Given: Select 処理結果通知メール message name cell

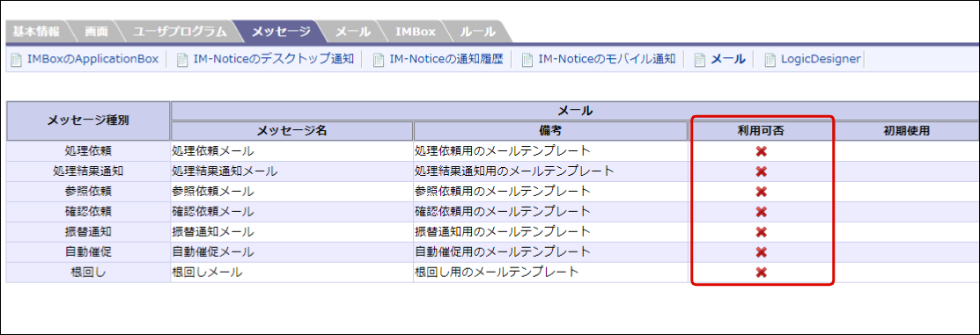Looking at the screenshot, I should coord(291,171).
